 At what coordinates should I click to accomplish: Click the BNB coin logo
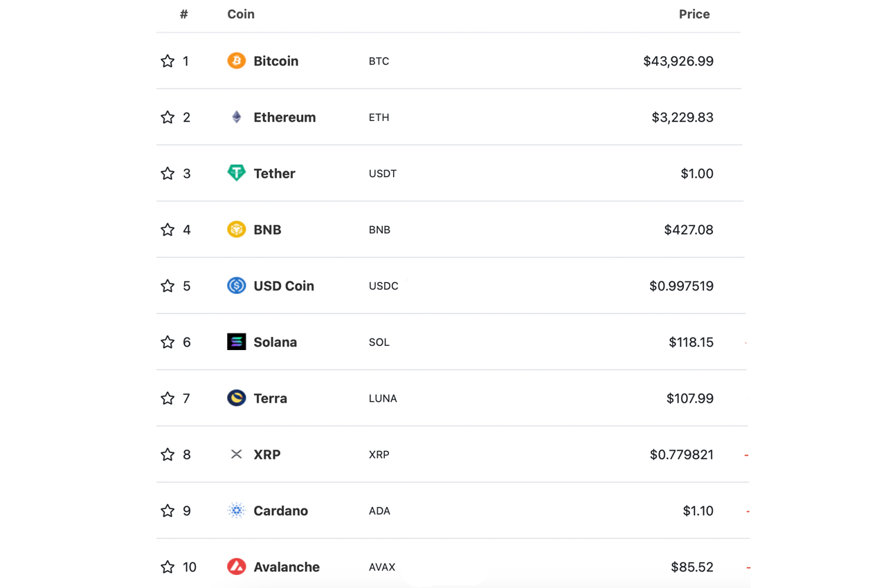236,229
